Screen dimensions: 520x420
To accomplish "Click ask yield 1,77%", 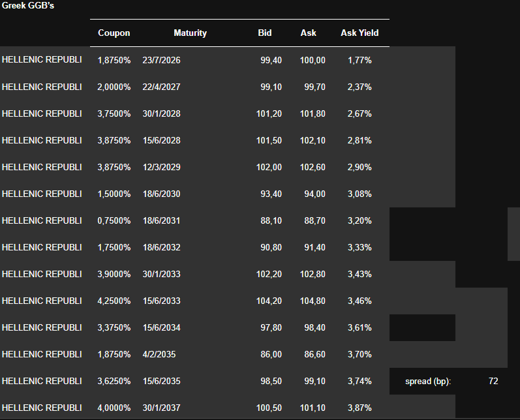I will (x=359, y=60).
